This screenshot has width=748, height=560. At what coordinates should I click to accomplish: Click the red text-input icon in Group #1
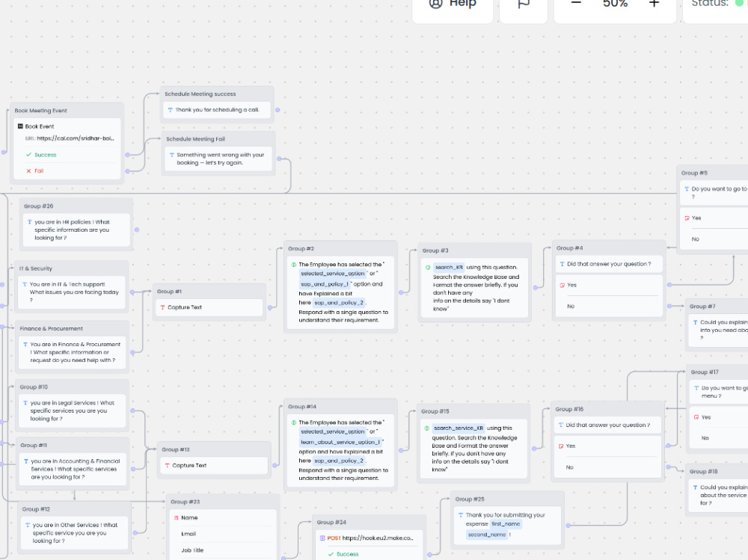click(x=162, y=308)
